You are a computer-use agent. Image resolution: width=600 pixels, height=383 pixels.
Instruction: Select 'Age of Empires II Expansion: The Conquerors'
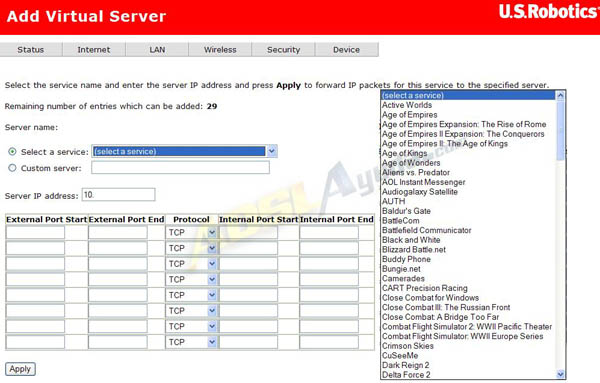pos(468,134)
